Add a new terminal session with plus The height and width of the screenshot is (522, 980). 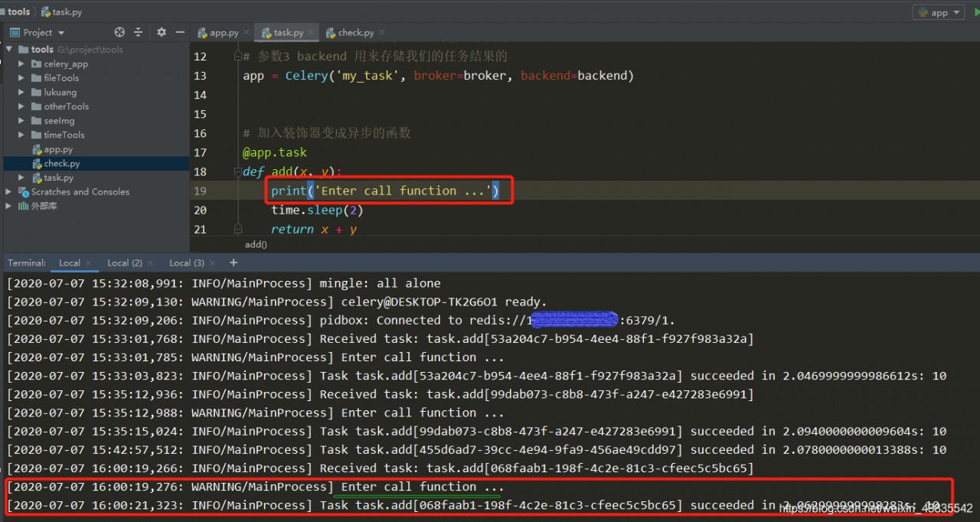234,263
